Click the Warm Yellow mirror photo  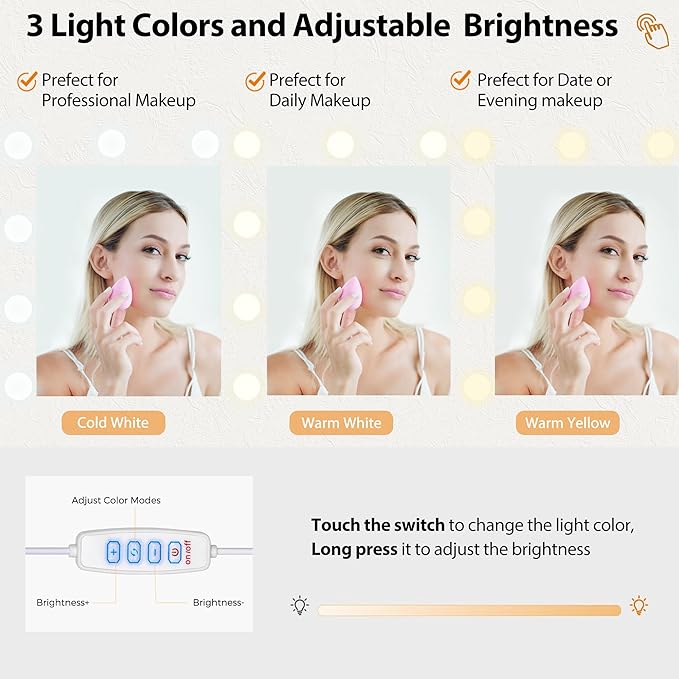[587, 281]
